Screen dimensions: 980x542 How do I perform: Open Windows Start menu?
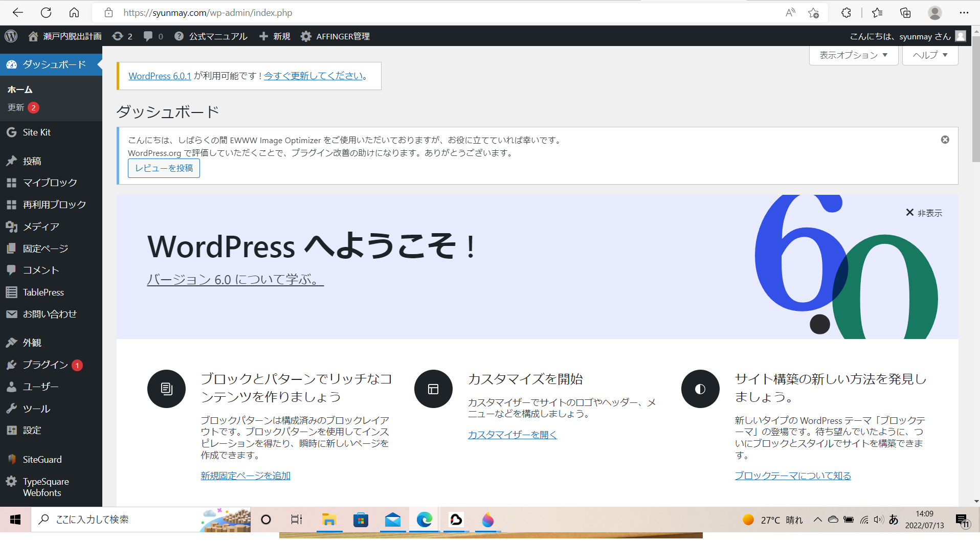pyautogui.click(x=15, y=520)
